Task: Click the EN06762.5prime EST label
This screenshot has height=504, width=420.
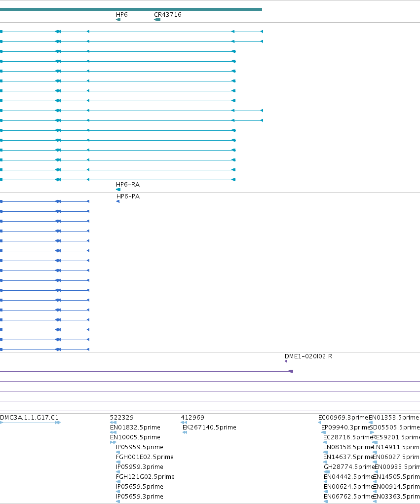Action: coord(348,497)
